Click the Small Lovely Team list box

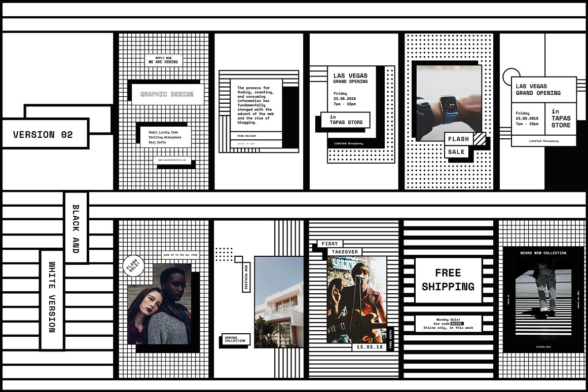click(166, 137)
